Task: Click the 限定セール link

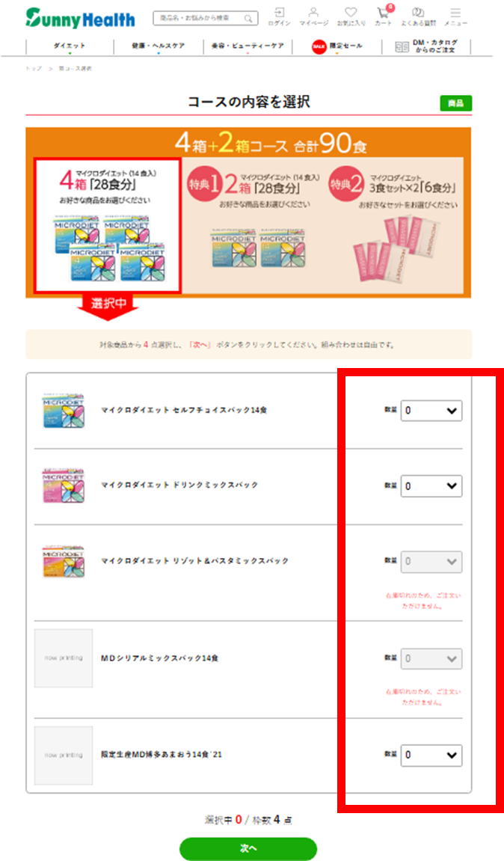Action: click(337, 46)
